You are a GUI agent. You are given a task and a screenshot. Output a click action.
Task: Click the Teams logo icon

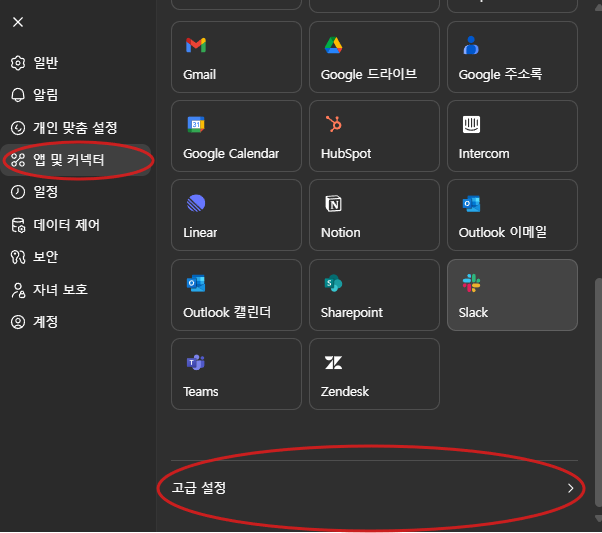(x=196, y=363)
